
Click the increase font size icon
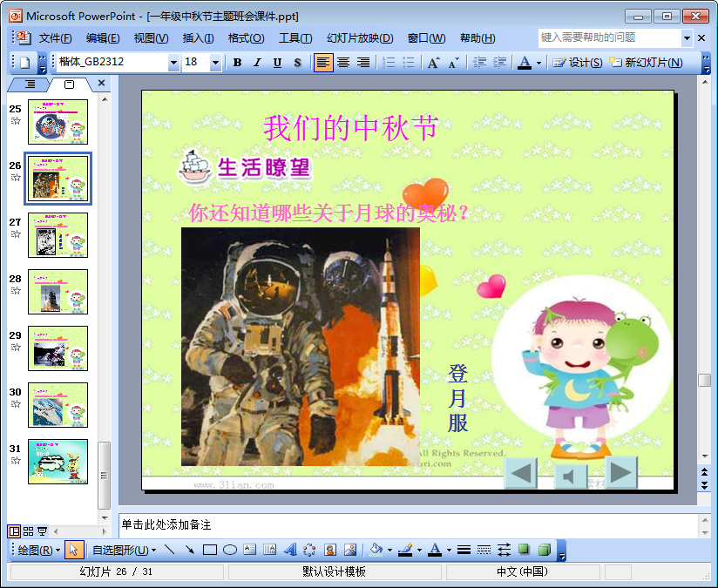click(x=433, y=63)
